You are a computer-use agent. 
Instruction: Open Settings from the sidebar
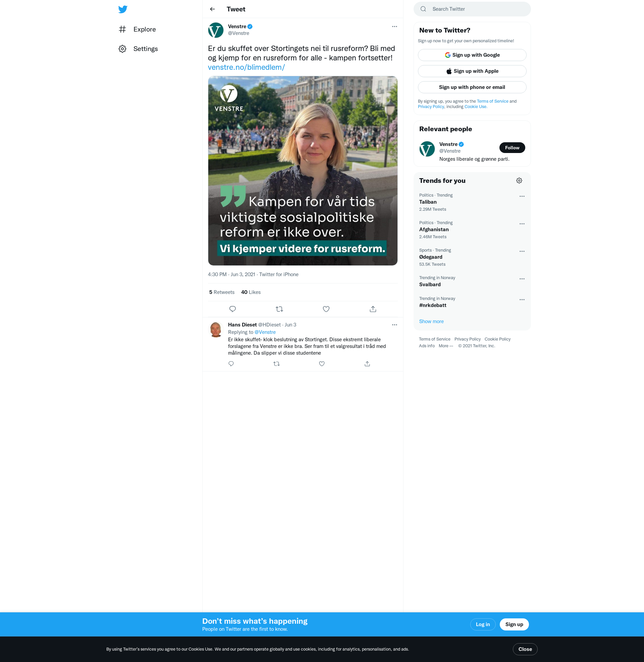click(x=138, y=49)
